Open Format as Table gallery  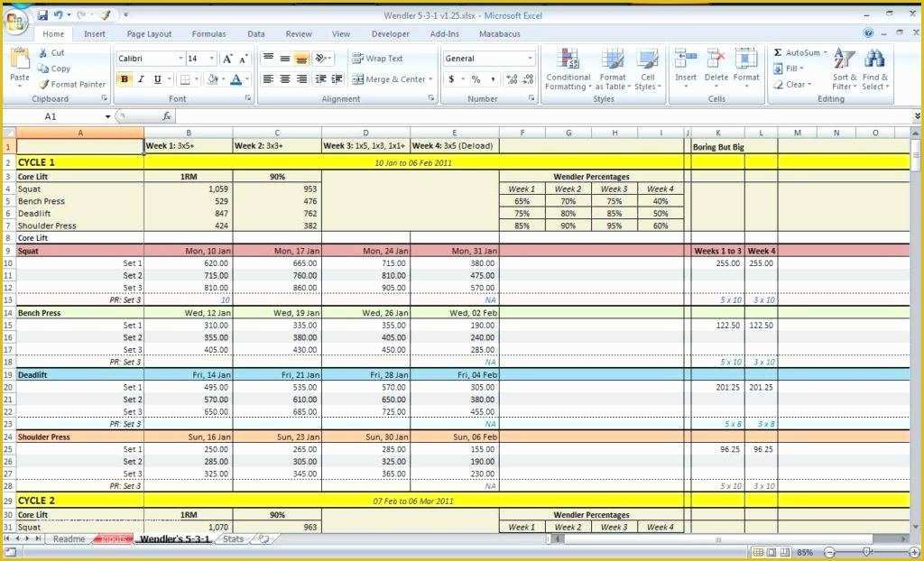(x=613, y=69)
